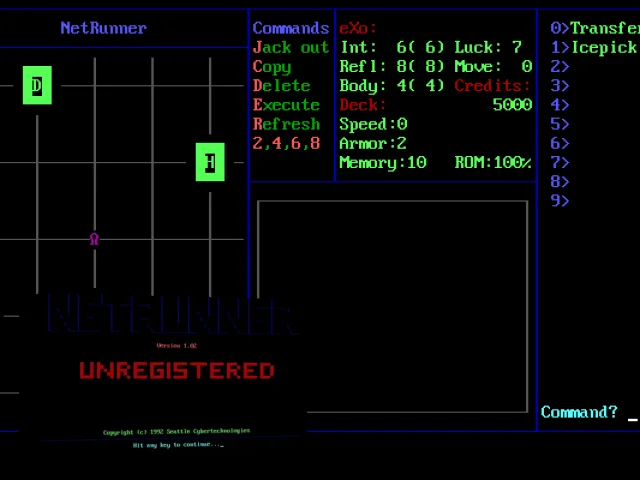Click the Memory:10 deck stat
The image size is (640, 480).
(383, 163)
